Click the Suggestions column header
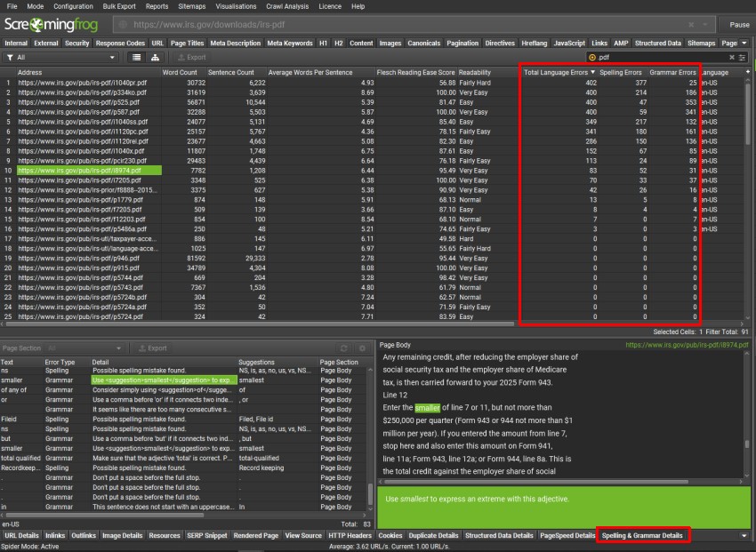Image resolution: width=756 pixels, height=552 pixels. pos(277,362)
